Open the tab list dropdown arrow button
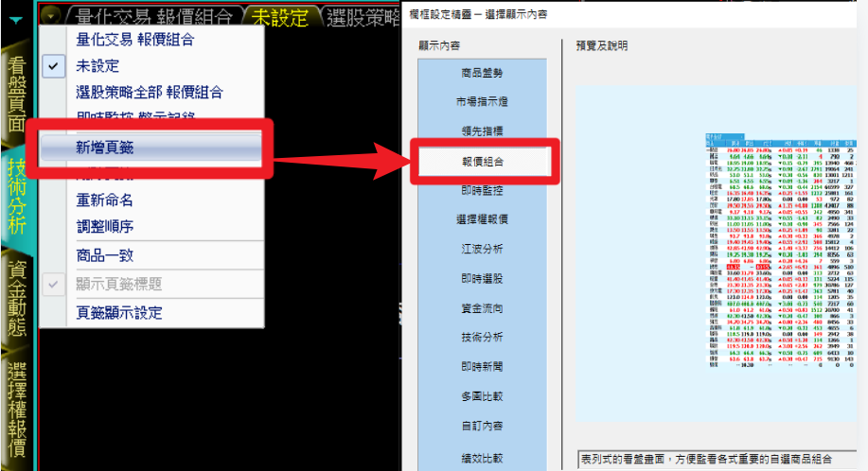868x471 pixels. [x=50, y=16]
